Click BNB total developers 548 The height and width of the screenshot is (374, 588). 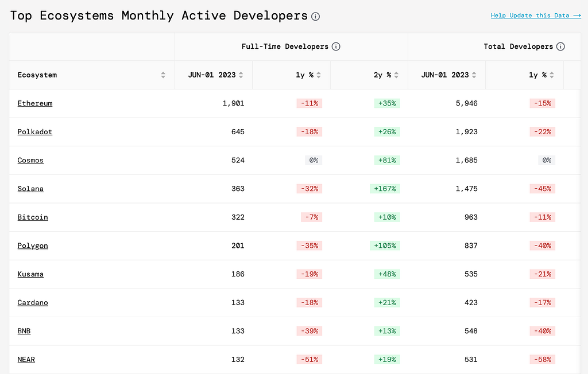click(x=471, y=332)
